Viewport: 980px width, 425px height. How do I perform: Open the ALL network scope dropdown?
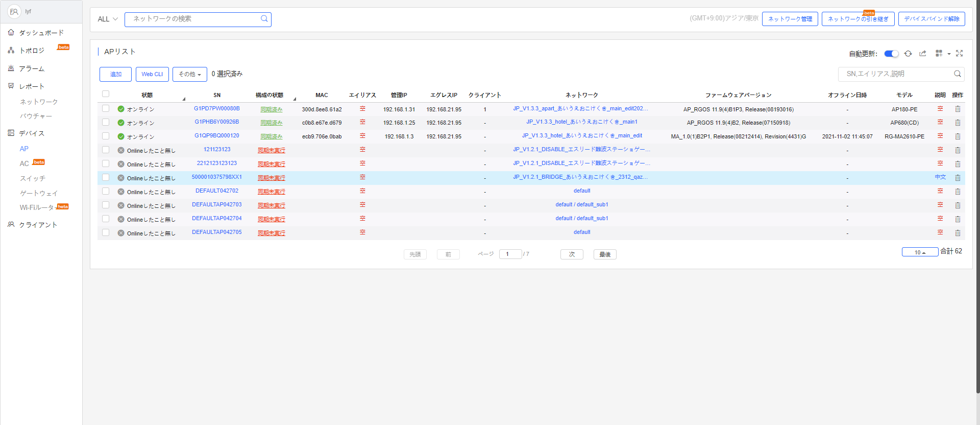(x=108, y=19)
